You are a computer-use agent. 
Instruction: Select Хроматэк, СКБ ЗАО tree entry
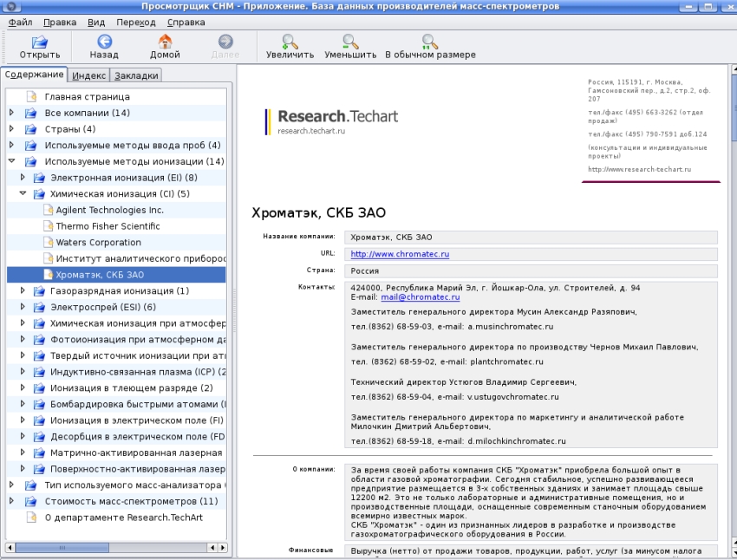pyautogui.click(x=100, y=275)
